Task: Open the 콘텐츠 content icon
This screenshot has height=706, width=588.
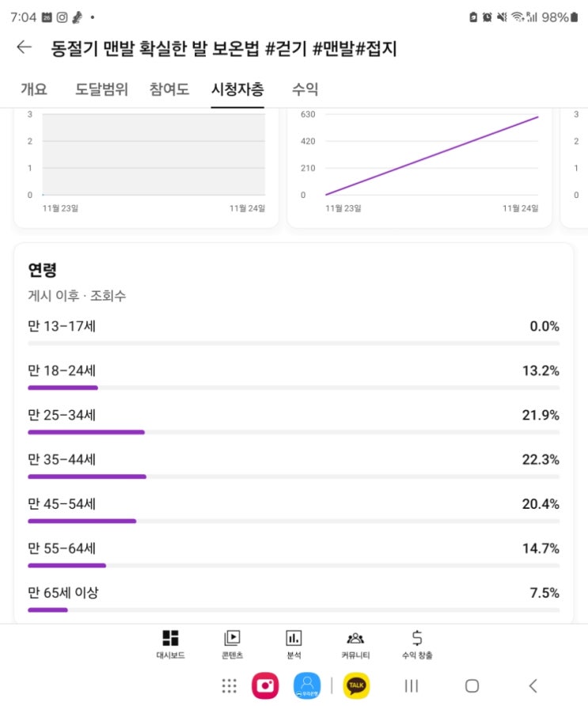Action: [232, 643]
